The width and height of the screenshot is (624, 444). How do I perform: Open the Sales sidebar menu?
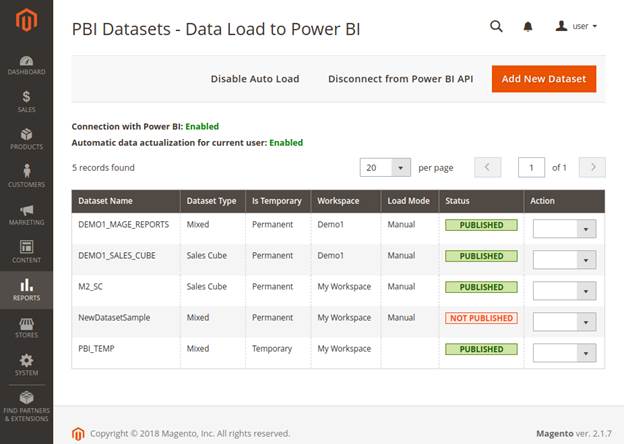(x=26, y=101)
